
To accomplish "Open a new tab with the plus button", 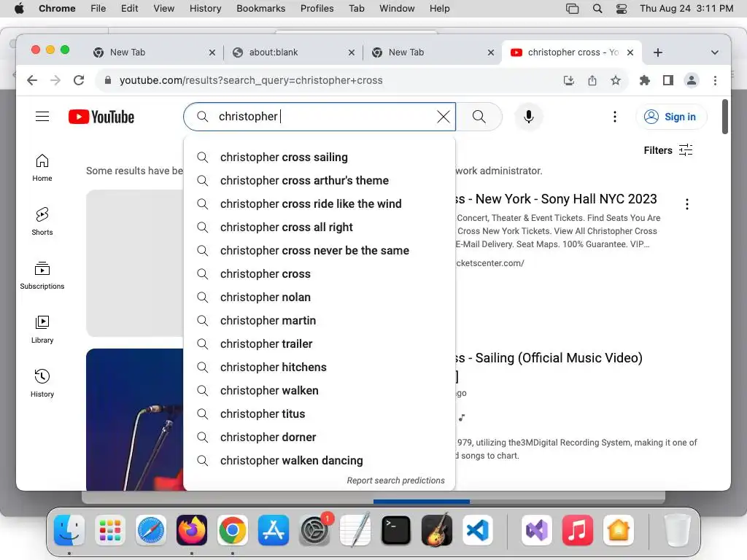I will coord(657,52).
